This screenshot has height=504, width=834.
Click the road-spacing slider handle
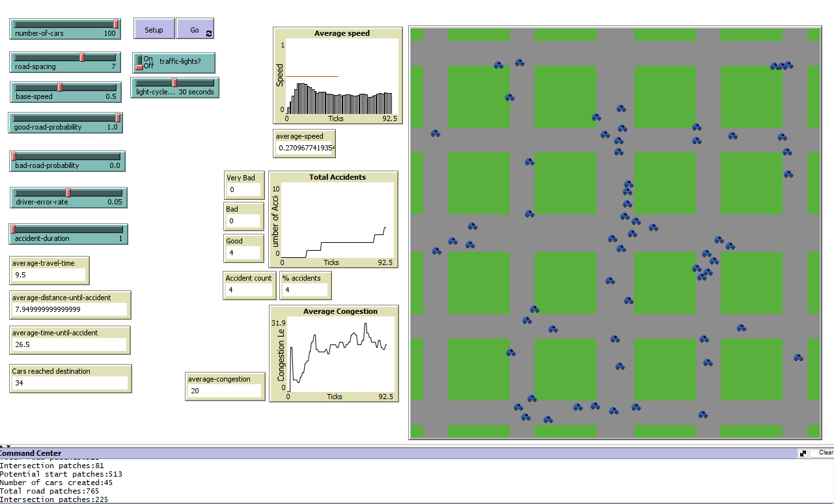82,57
